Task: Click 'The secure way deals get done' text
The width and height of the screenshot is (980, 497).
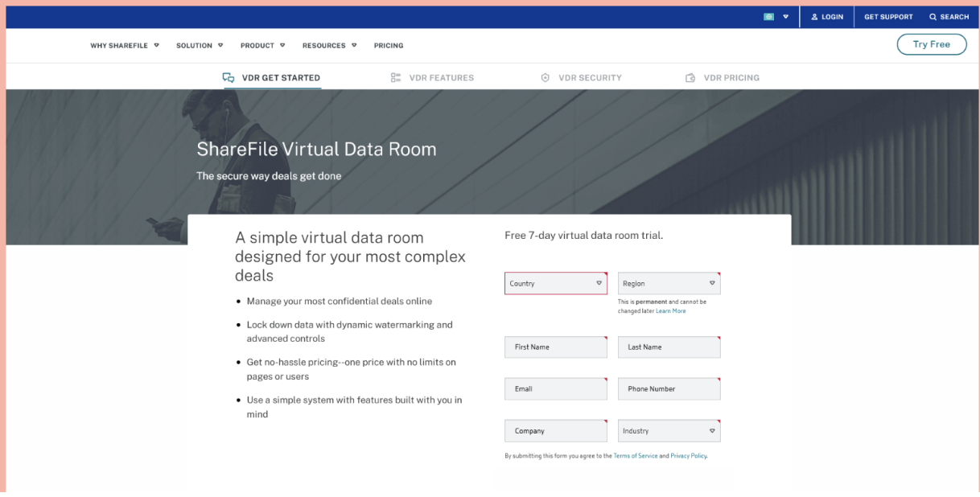Action: 269,176
